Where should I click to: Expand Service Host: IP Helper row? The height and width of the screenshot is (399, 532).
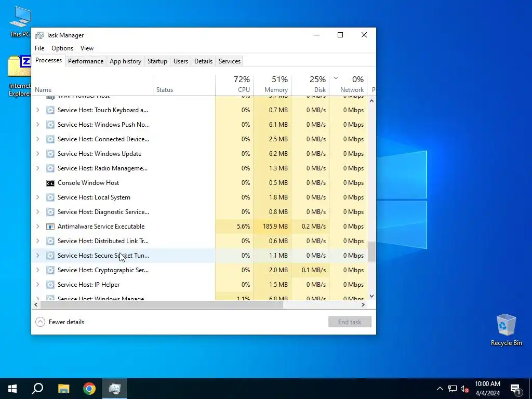click(37, 285)
